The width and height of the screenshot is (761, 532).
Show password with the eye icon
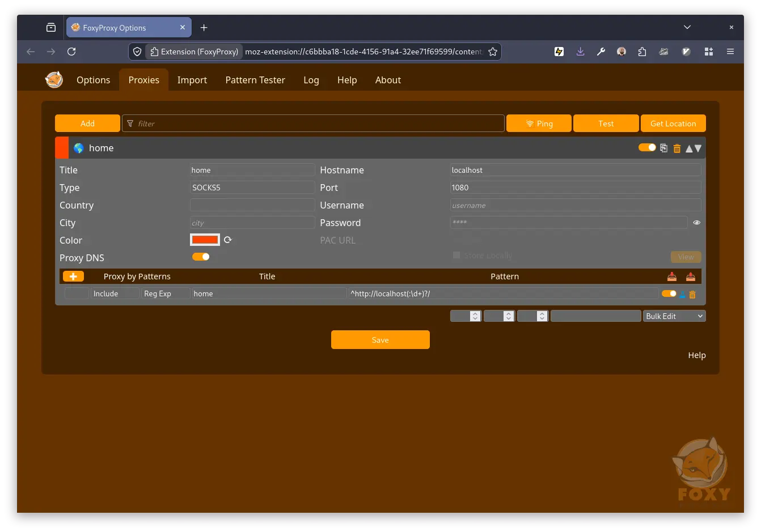pos(697,223)
